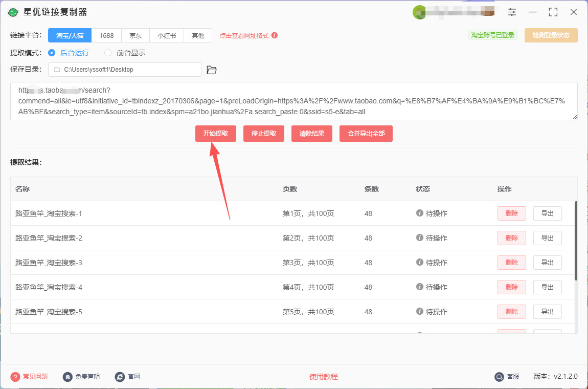Click the results table vertical scrollbar

(576, 240)
